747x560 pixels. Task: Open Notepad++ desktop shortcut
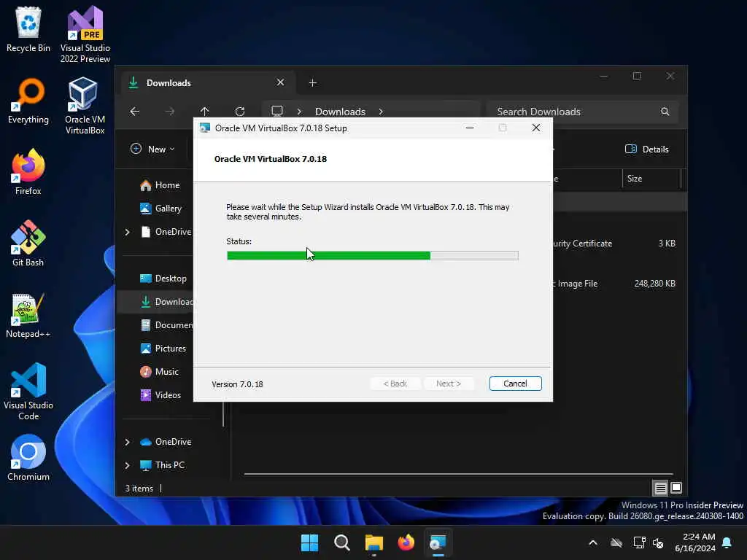tap(28, 315)
